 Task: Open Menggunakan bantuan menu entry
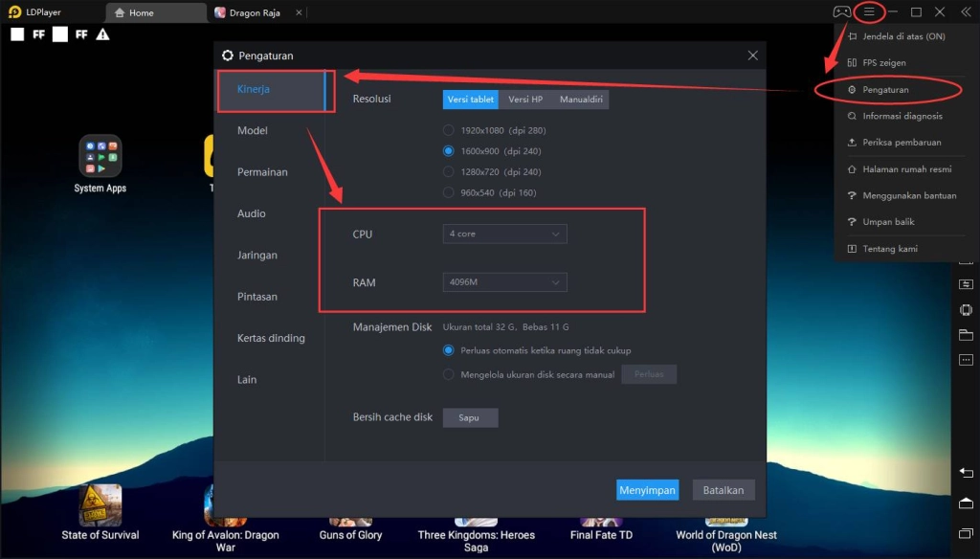(909, 195)
